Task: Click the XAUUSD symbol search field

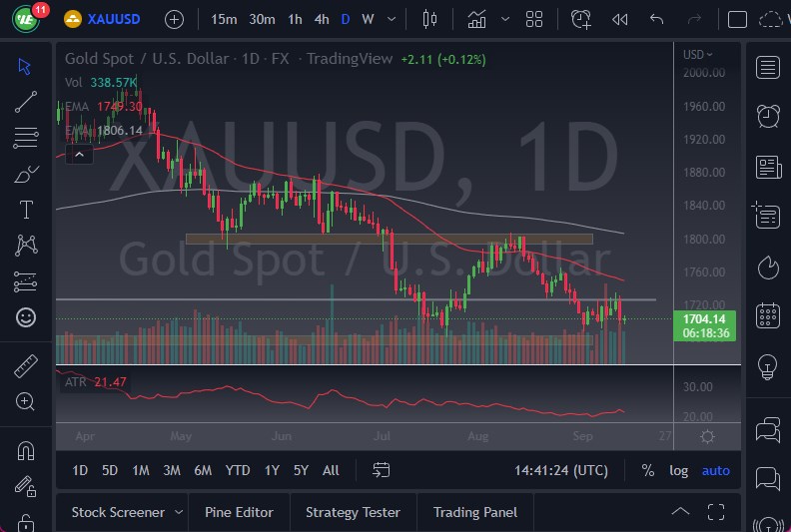Action: (112, 19)
